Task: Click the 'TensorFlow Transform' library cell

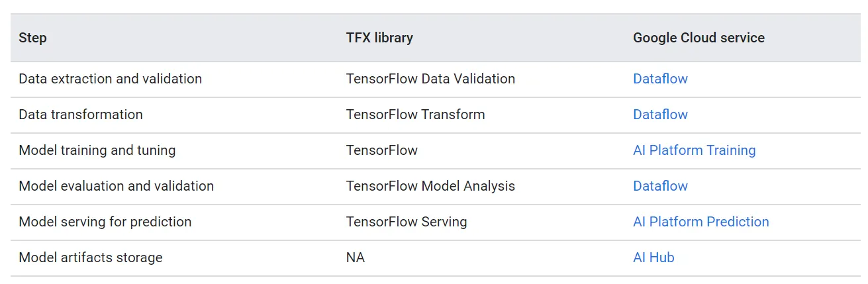Action: click(x=416, y=115)
